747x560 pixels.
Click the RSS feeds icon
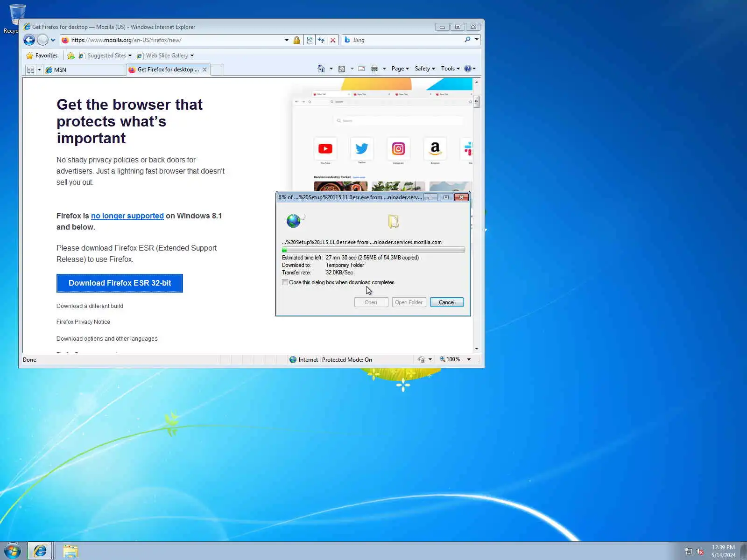342,69
